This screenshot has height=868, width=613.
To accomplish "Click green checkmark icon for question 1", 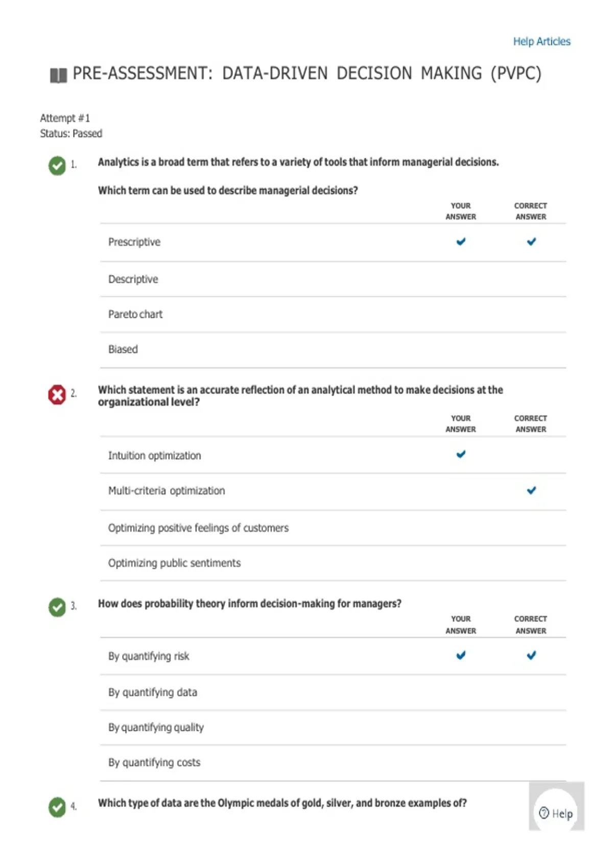I will (57, 165).
